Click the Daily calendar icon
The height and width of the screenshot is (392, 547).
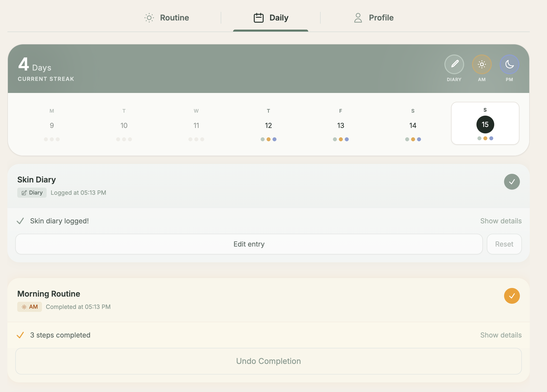click(258, 18)
